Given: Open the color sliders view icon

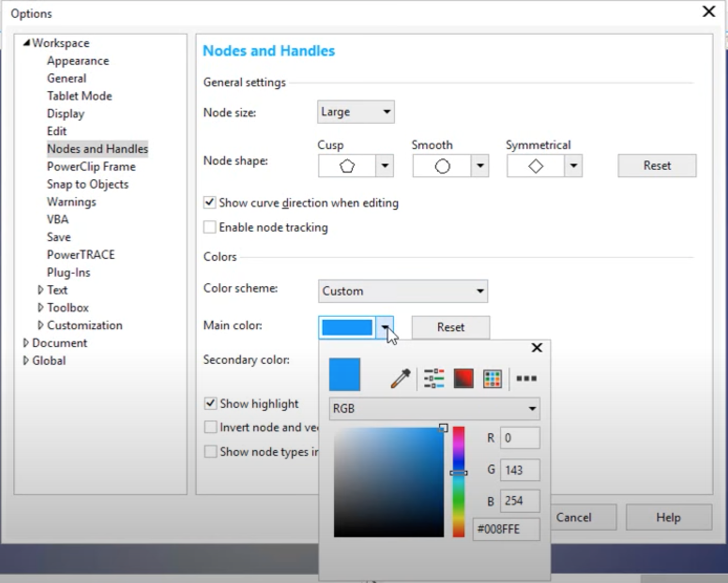Looking at the screenshot, I should click(x=434, y=379).
